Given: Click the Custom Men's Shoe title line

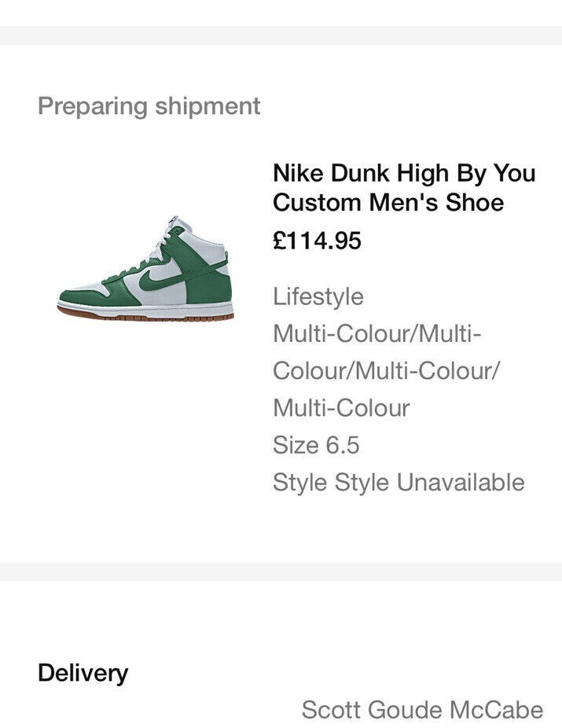Looking at the screenshot, I should pos(388,202).
